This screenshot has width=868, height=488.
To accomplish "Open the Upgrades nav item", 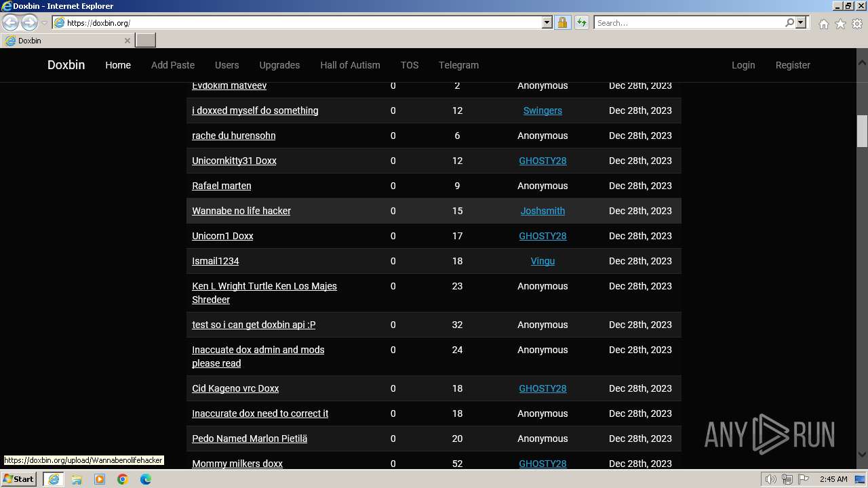I will (x=279, y=65).
